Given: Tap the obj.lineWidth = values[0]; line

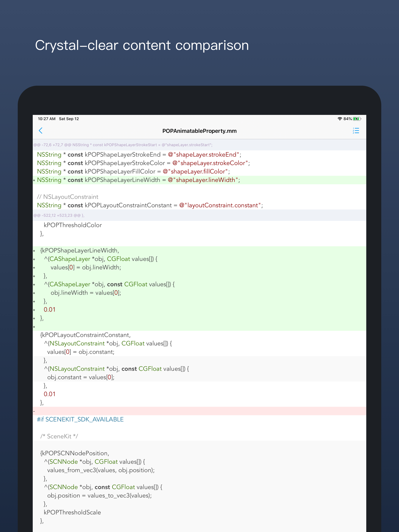Looking at the screenshot, I should 86,293.
